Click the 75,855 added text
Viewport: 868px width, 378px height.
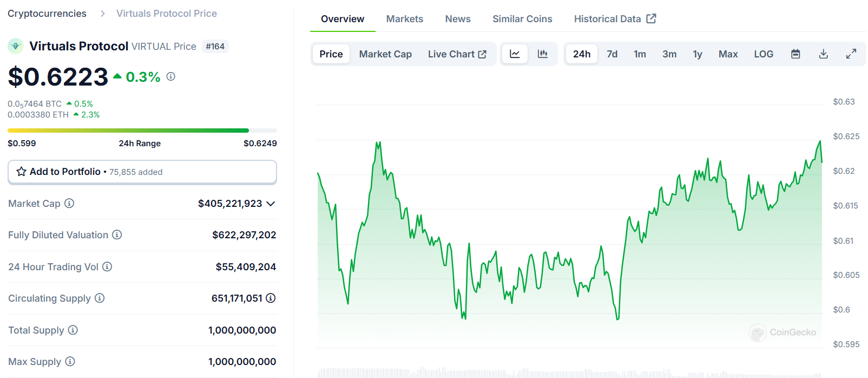pyautogui.click(x=136, y=172)
